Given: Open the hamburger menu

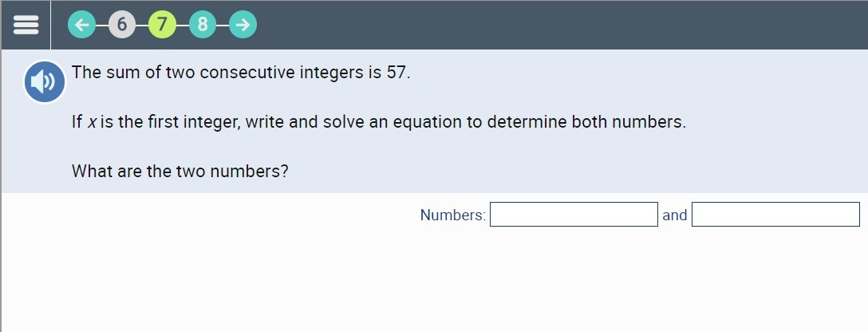Looking at the screenshot, I should coord(26,25).
